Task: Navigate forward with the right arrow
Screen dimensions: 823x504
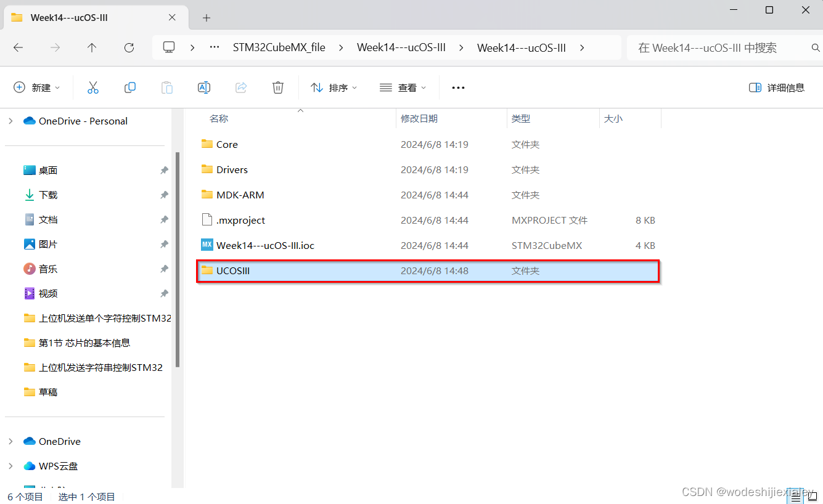Action: [x=55, y=47]
